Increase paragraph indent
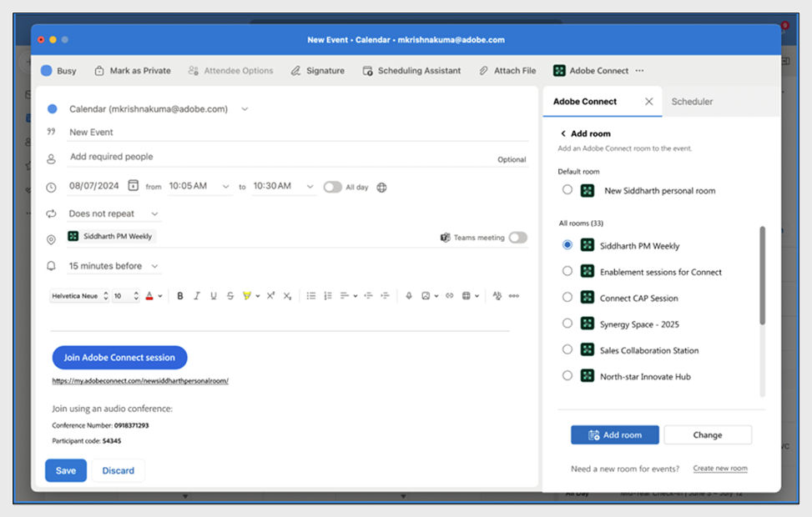This screenshot has width=812, height=517. click(x=385, y=296)
